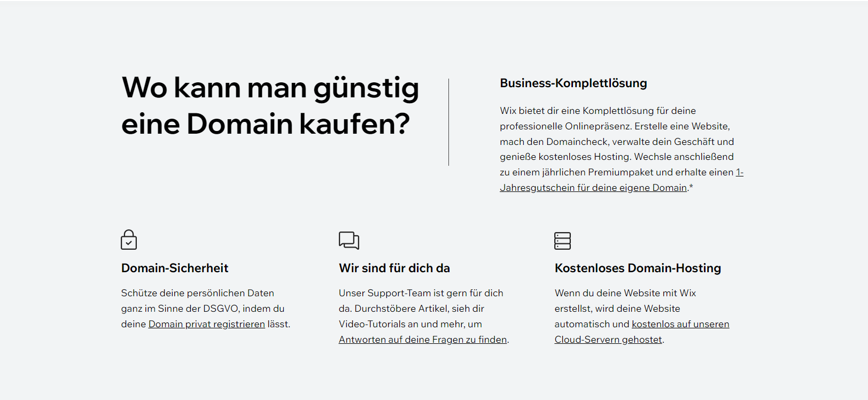Viewport: 868px width, 400px height.
Task: Click the server hosting icon
Action: coord(562,241)
